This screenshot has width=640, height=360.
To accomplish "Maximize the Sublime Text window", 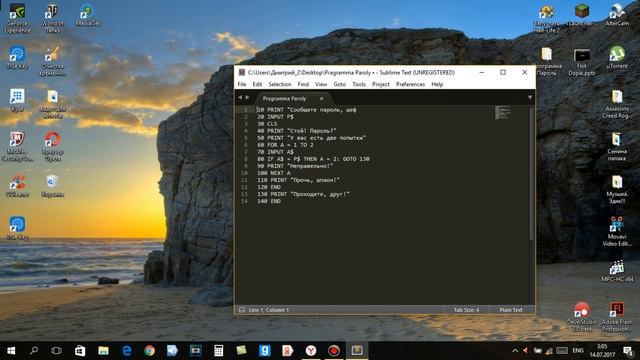I will (x=503, y=72).
